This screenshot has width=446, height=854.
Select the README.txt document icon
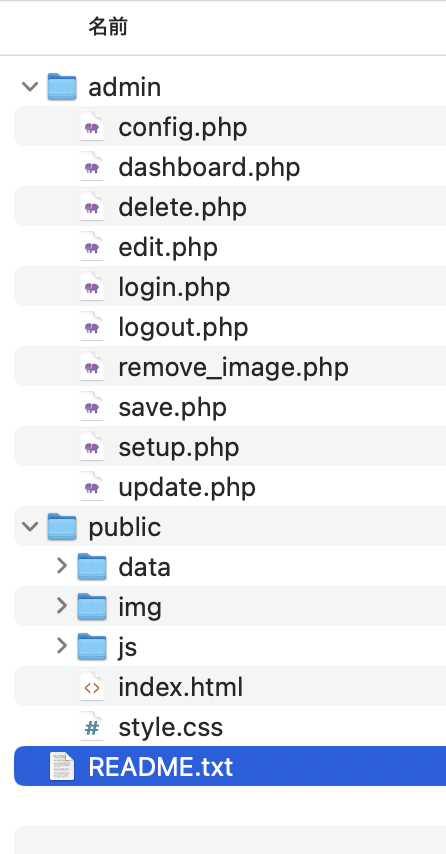(x=62, y=766)
